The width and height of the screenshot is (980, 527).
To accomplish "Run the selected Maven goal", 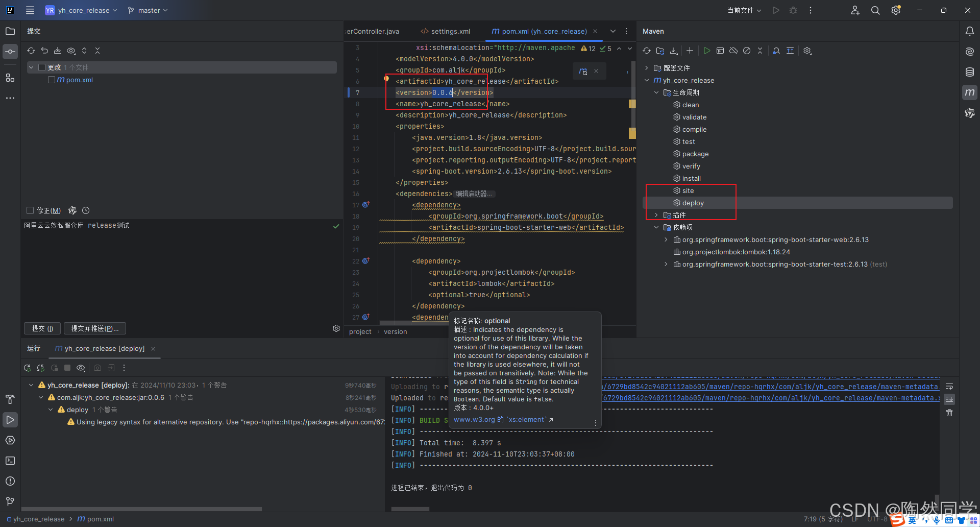I will pyautogui.click(x=707, y=51).
